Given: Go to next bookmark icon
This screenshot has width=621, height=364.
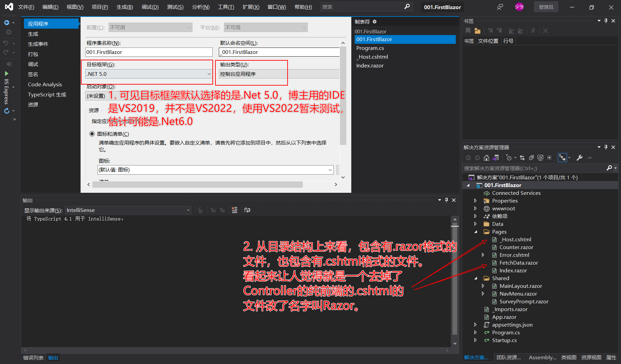Looking at the screenshot, I should click(499, 31).
